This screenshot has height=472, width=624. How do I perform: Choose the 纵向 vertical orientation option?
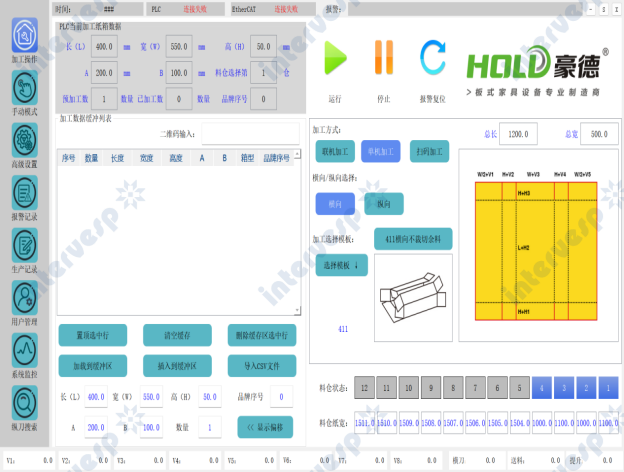tap(383, 204)
